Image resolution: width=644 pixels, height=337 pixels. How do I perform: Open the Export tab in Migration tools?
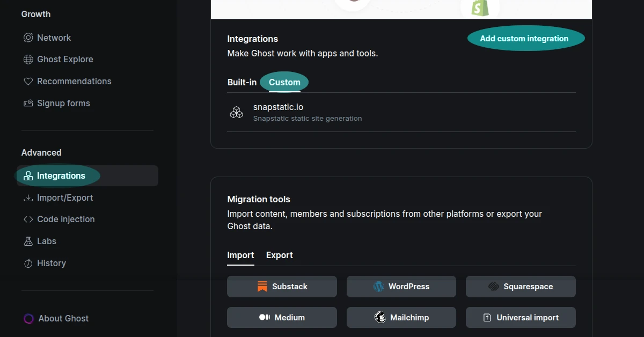click(279, 255)
